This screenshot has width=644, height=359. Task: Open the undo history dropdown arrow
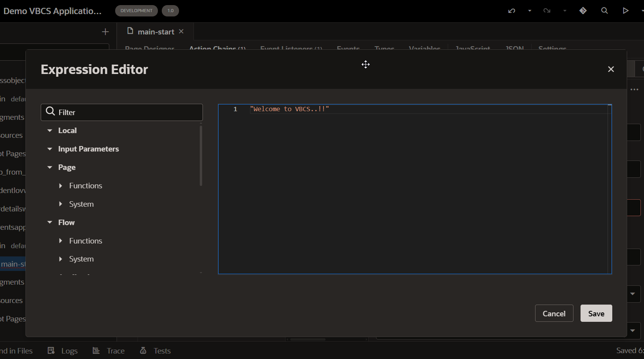530,11
